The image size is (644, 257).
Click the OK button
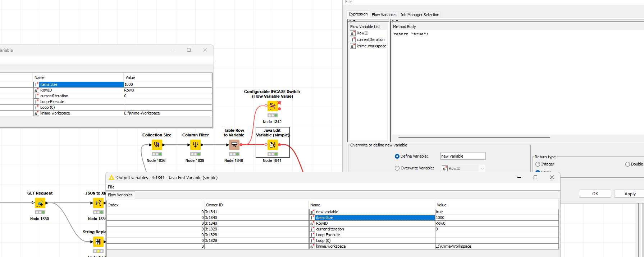(595, 194)
